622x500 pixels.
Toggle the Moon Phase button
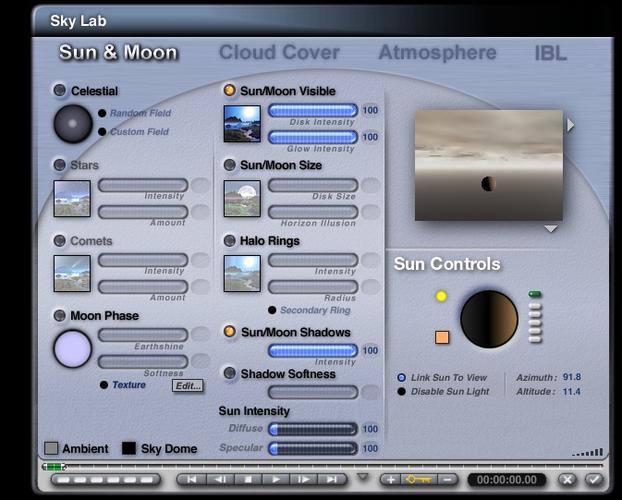coord(60,315)
